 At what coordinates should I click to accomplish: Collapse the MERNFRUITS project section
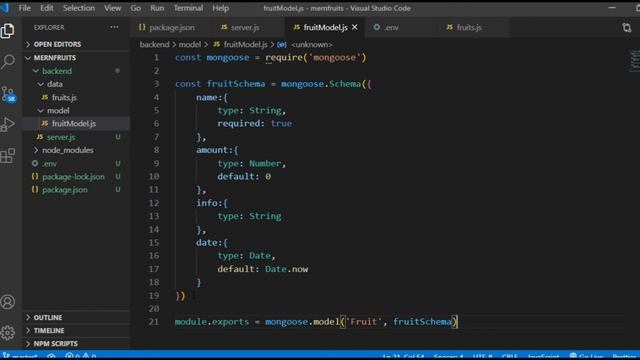pyautogui.click(x=55, y=58)
